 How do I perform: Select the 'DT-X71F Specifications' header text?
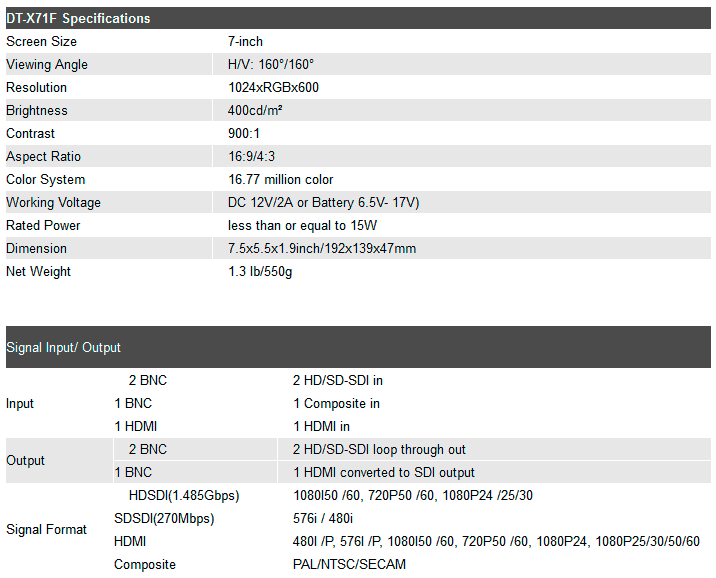78,18
